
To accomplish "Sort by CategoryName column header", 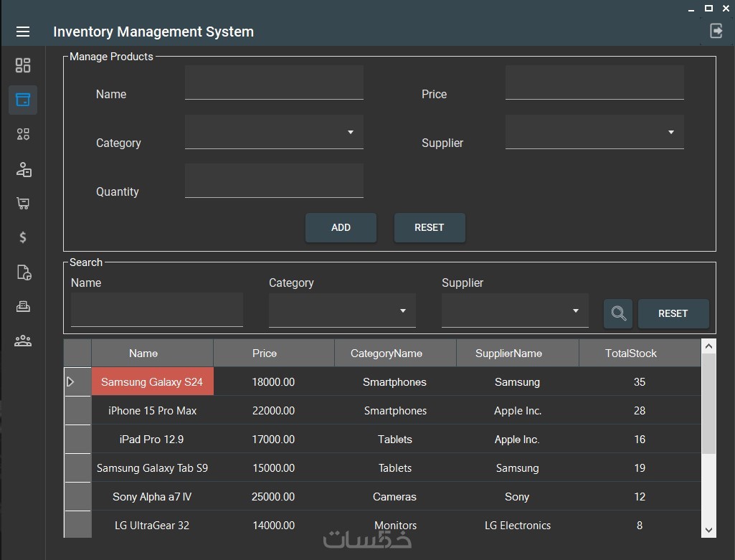I will coord(395,353).
